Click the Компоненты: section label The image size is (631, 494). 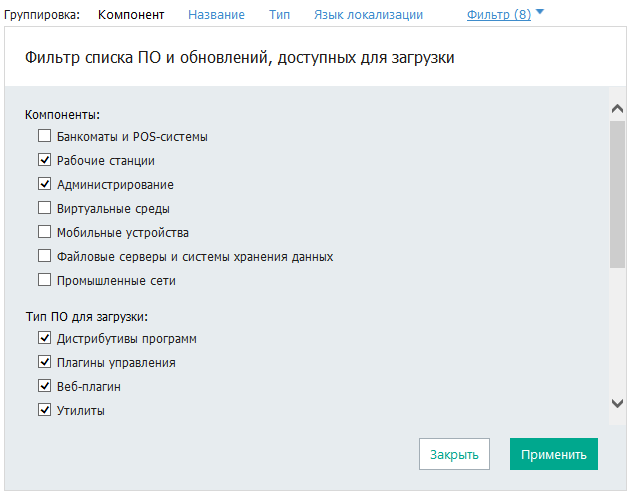pos(62,115)
